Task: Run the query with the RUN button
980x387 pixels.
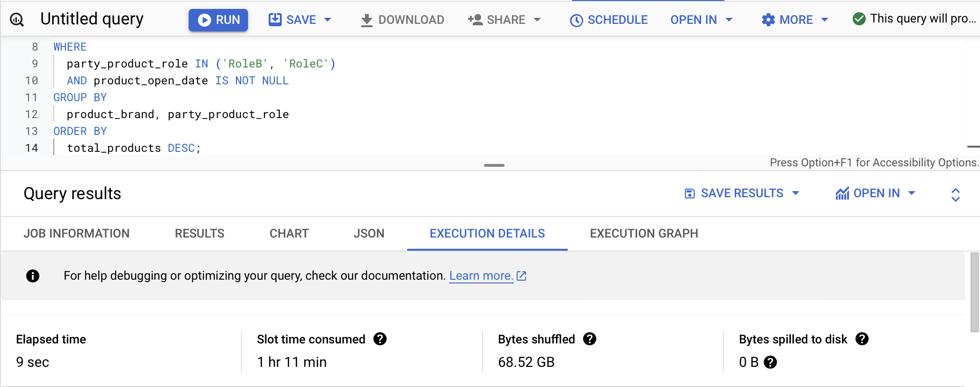Action: (218, 20)
